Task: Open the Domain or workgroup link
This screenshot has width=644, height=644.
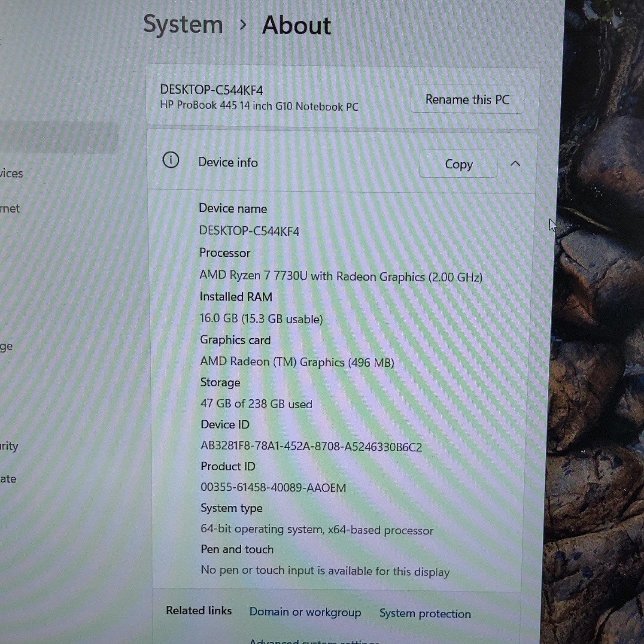Action: [305, 612]
